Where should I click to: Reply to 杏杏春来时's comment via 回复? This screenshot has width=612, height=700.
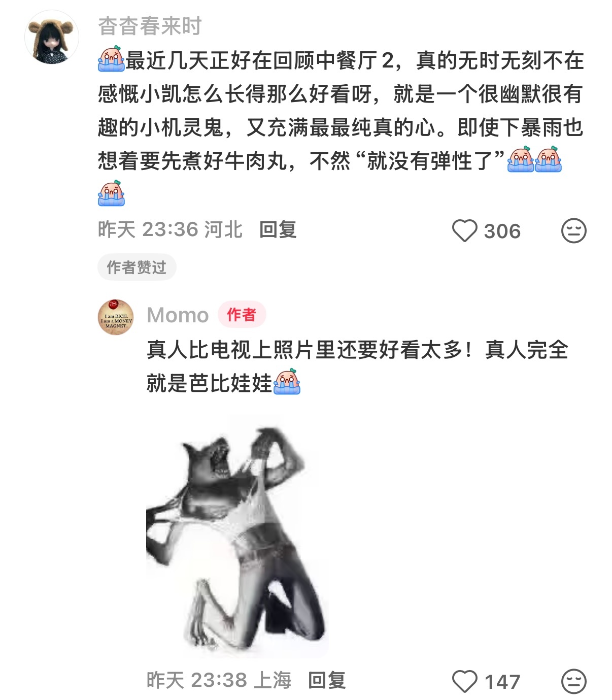pyautogui.click(x=278, y=229)
